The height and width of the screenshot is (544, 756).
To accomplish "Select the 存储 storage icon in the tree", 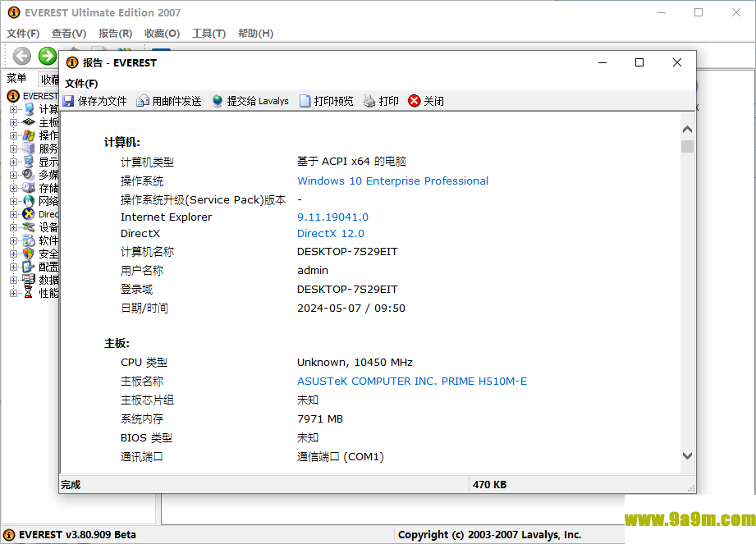I will [x=29, y=187].
